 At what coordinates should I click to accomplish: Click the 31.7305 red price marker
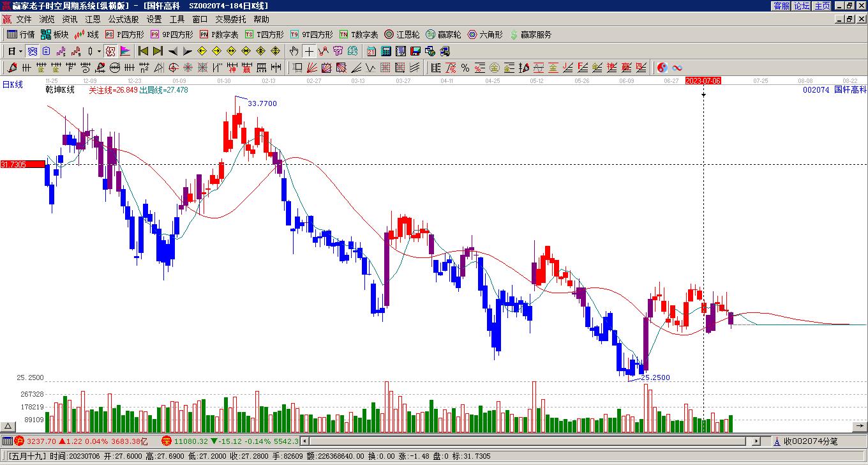[22, 164]
